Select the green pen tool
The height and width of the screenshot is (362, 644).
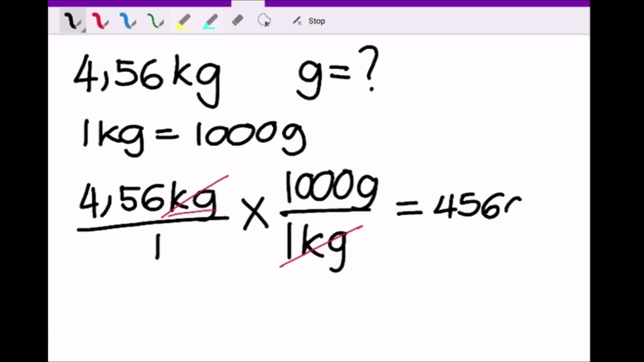pos(155,21)
